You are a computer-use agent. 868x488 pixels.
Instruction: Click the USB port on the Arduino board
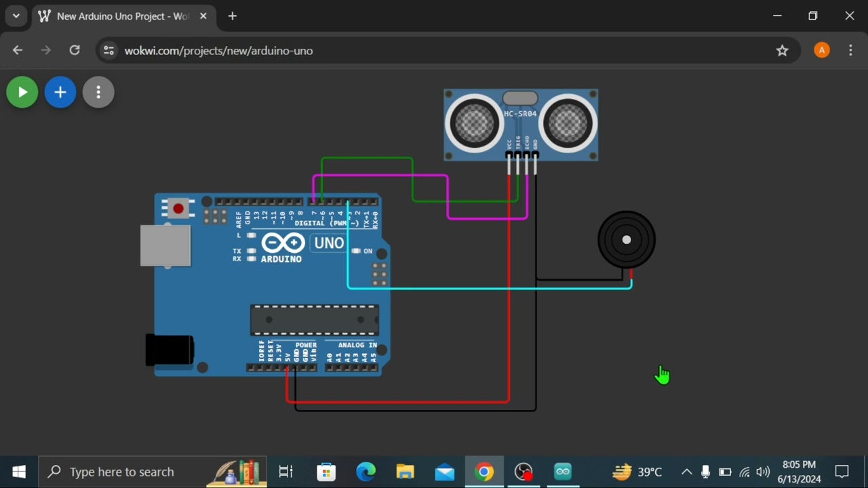point(165,245)
